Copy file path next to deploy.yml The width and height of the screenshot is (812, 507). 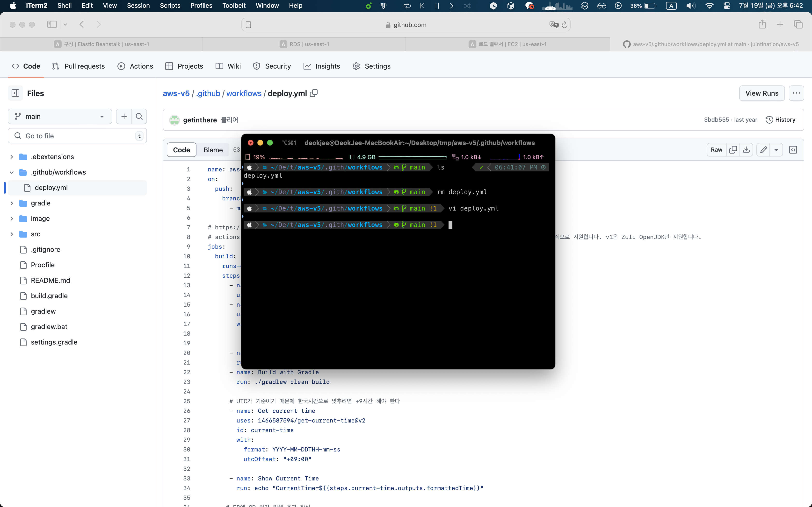pos(314,93)
